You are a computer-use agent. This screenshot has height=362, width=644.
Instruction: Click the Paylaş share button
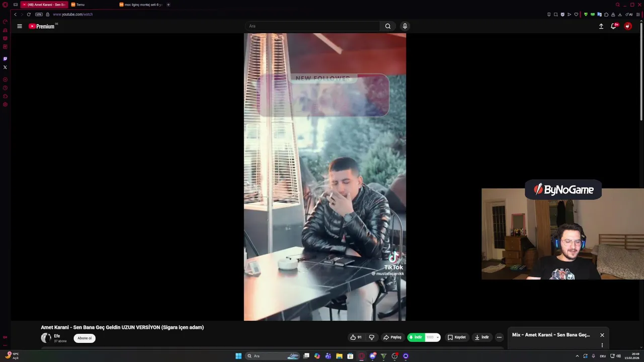pyautogui.click(x=392, y=337)
